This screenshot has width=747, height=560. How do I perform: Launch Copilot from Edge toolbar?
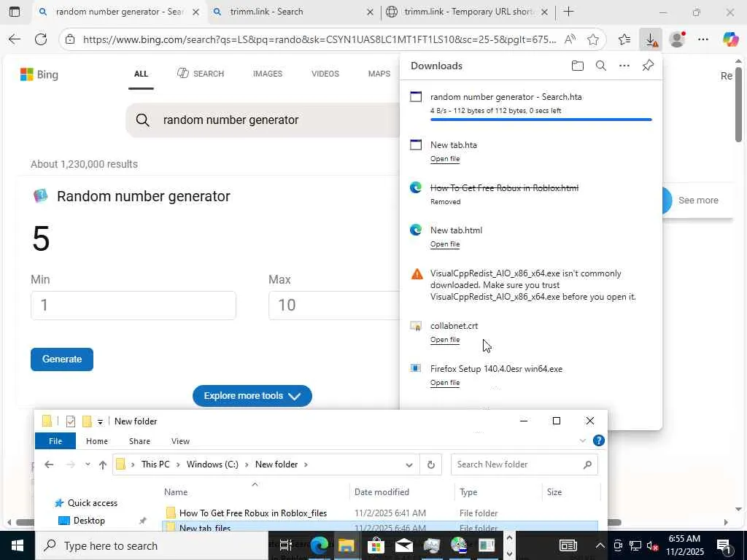click(729, 39)
